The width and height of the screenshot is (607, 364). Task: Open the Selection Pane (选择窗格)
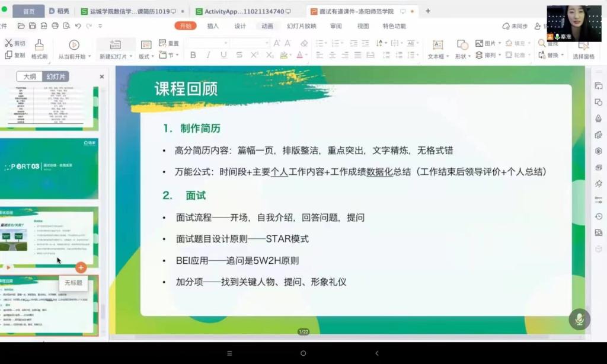583,47
